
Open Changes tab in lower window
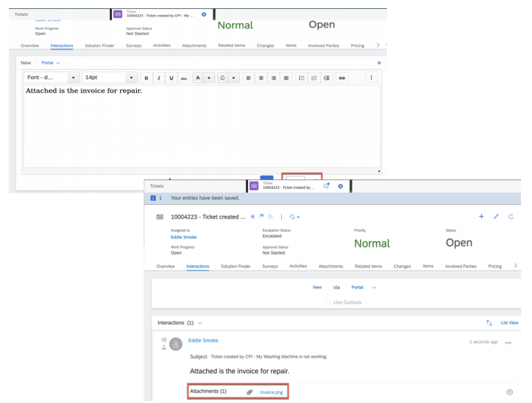(x=402, y=266)
